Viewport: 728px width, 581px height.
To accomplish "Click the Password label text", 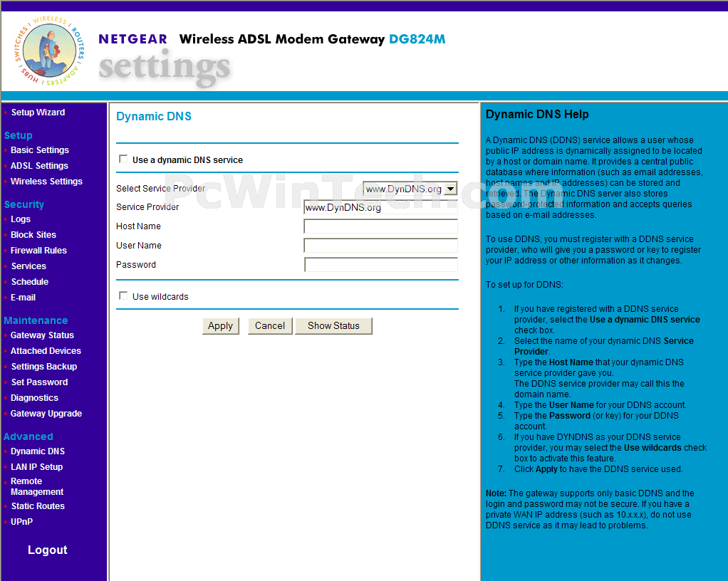I will [x=136, y=265].
